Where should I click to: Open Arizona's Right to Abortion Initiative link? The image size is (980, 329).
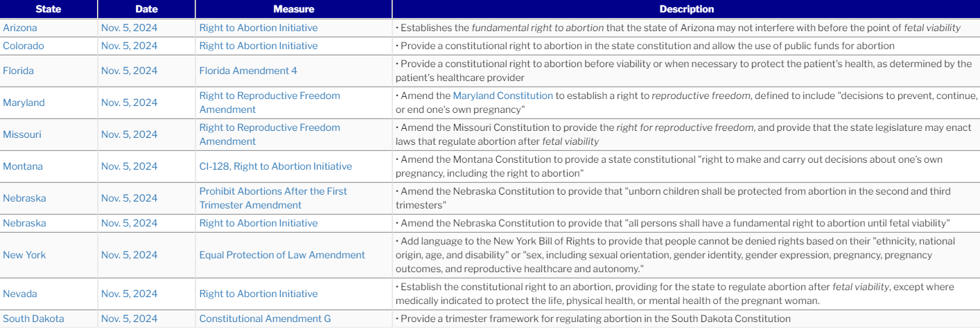pos(259,28)
